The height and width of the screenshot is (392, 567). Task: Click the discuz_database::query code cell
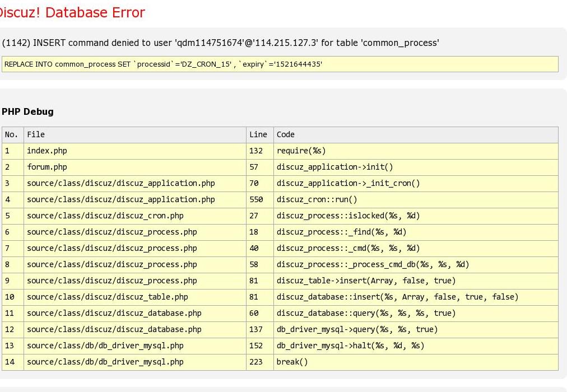click(416, 314)
